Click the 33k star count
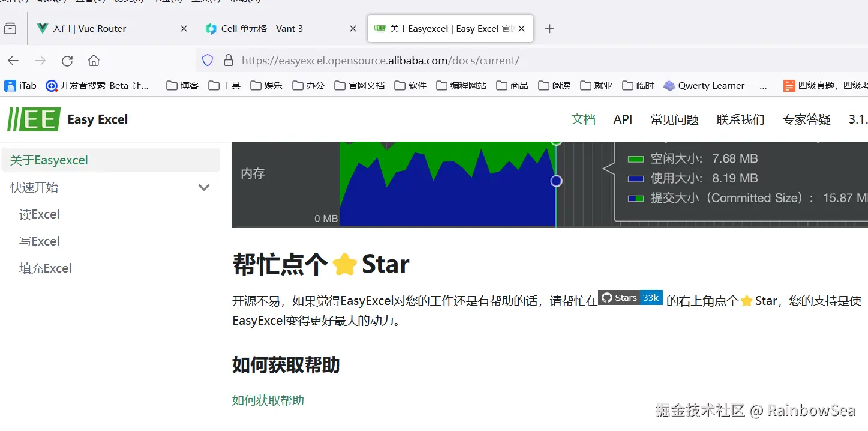 coord(651,298)
